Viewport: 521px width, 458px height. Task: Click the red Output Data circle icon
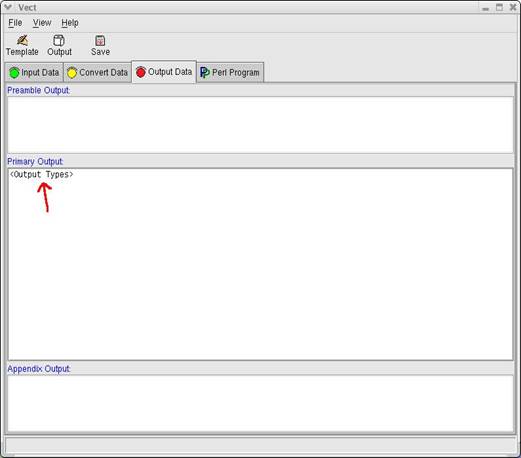[141, 72]
